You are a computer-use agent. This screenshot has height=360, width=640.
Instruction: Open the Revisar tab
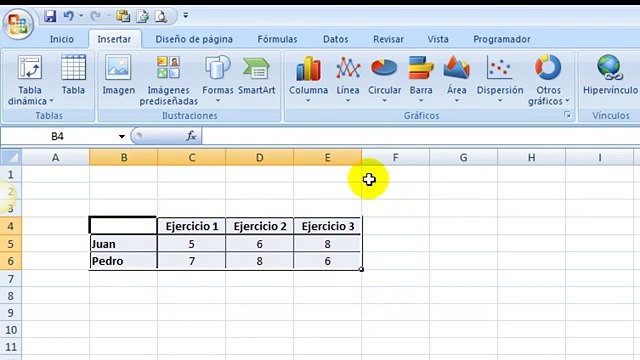(388, 39)
